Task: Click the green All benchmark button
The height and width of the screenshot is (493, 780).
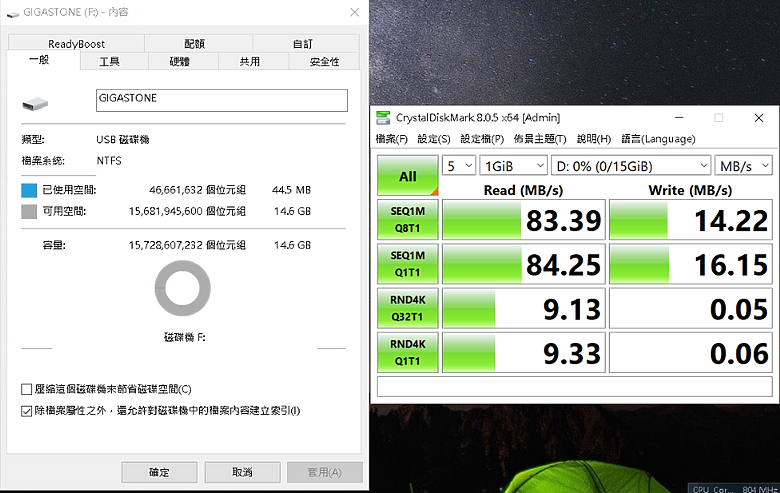Action: [x=407, y=176]
